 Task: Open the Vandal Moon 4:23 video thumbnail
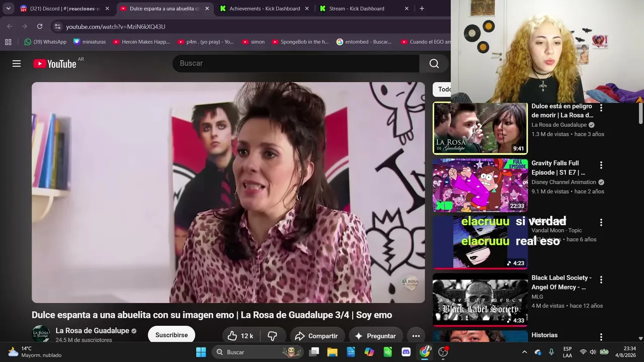pos(480,243)
